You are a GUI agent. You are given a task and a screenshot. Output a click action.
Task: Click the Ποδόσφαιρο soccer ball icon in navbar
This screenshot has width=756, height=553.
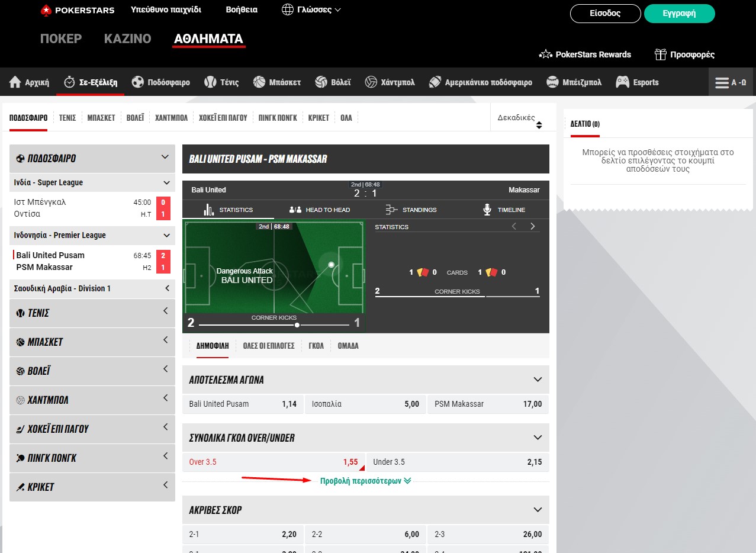click(137, 82)
